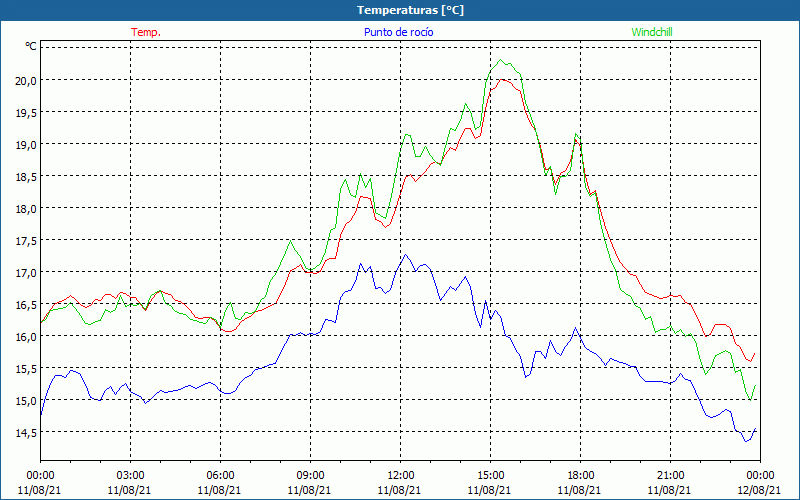800x500 pixels.
Task: Click the '18:00' time axis label
Action: 581,476
